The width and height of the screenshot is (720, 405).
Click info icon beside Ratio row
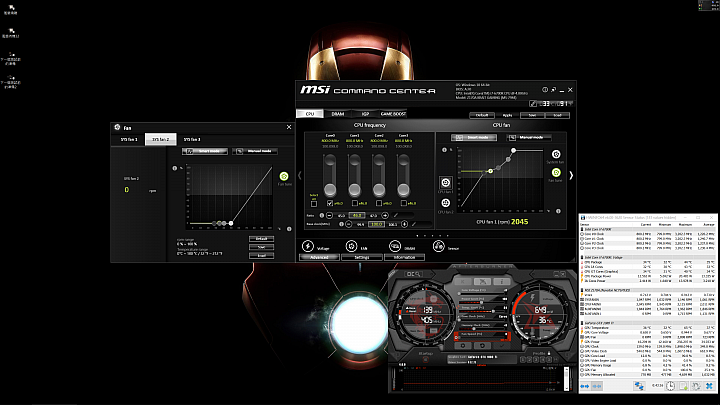coord(321,215)
